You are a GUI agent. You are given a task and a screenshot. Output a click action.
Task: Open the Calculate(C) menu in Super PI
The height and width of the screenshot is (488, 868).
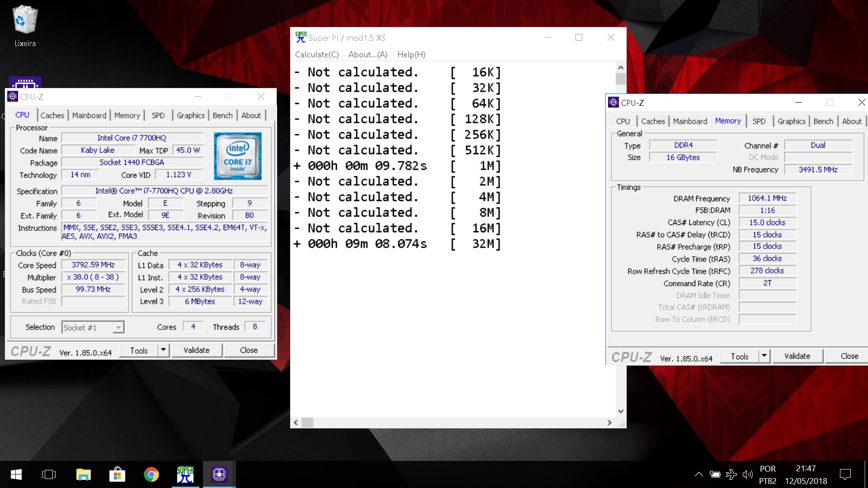pyautogui.click(x=317, y=54)
